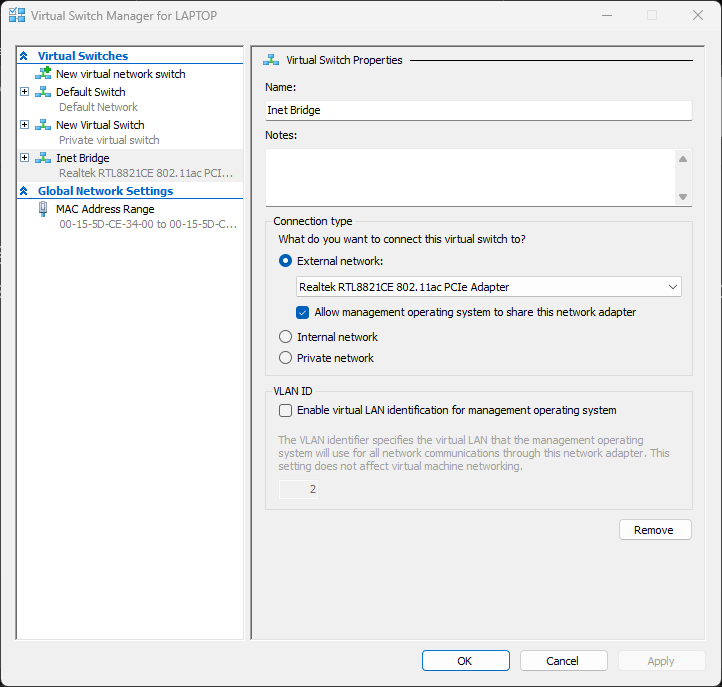Viewport: 722px width, 687px height.
Task: Click the Virtual Switch Properties header icon
Action: [x=272, y=60]
